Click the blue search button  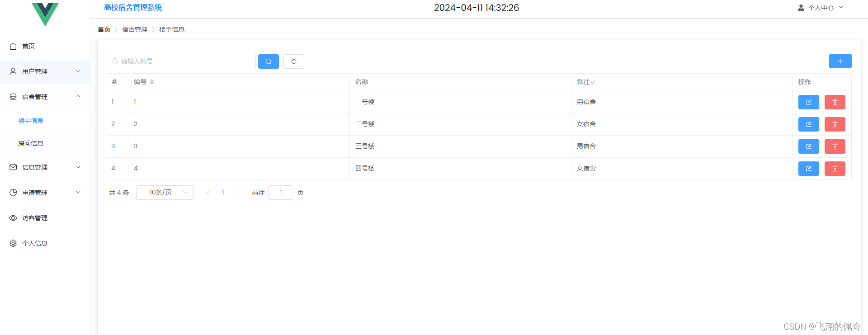(269, 61)
